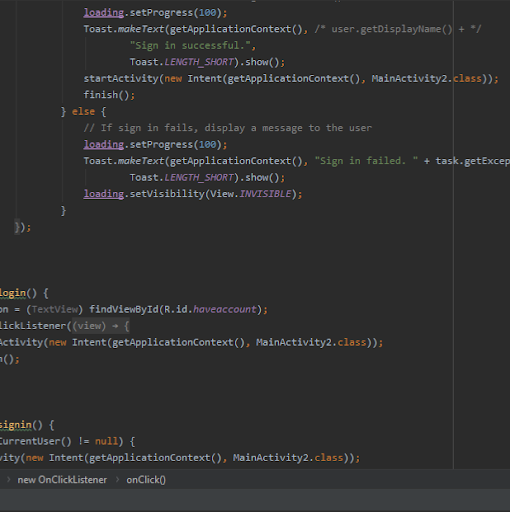The width and height of the screenshot is (510, 512).
Task: Select the onClick() breadcrumb item
Action: 146,480
